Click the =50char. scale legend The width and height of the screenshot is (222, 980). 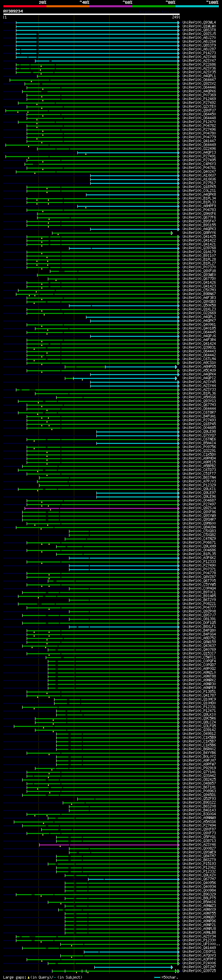click(166, 977)
